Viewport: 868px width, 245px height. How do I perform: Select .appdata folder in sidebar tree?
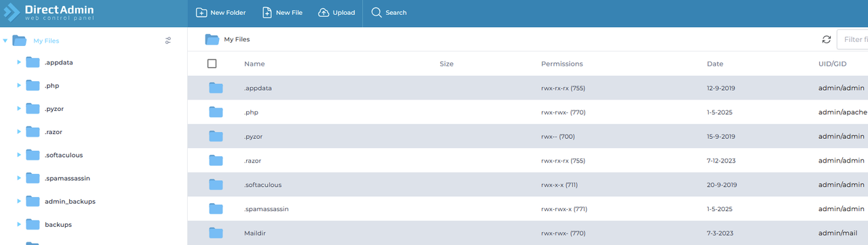tap(58, 62)
